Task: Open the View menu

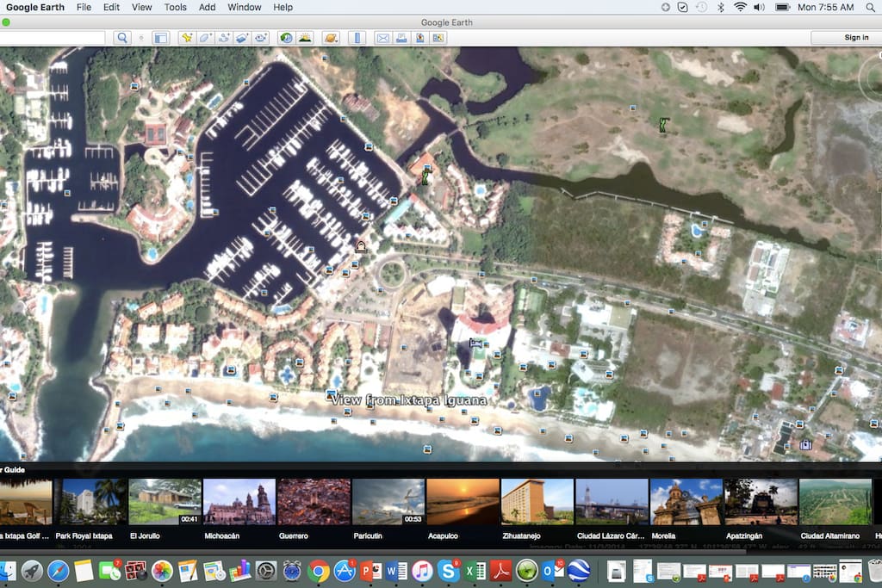Action: pos(142,7)
